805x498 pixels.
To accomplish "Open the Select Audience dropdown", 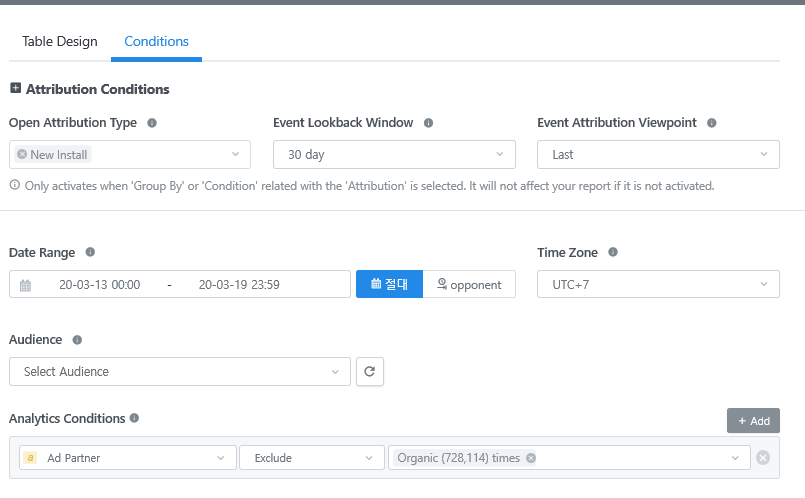I will (180, 372).
